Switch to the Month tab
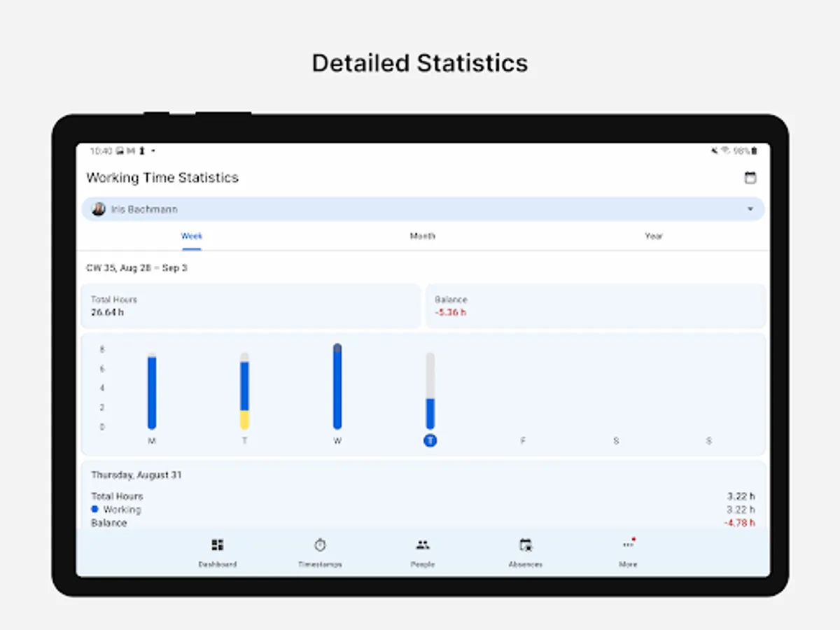The width and height of the screenshot is (840, 630). [x=422, y=236]
